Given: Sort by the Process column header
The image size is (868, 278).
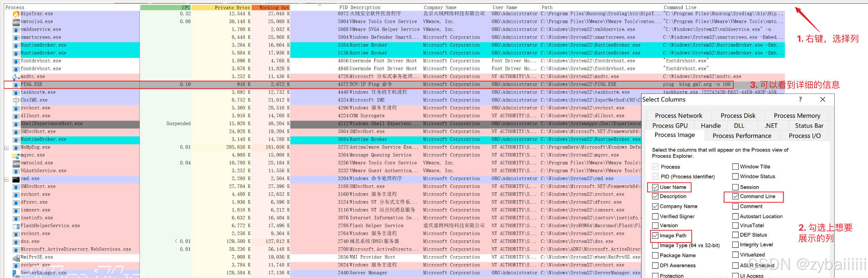Looking at the screenshot, I should [x=72, y=8].
